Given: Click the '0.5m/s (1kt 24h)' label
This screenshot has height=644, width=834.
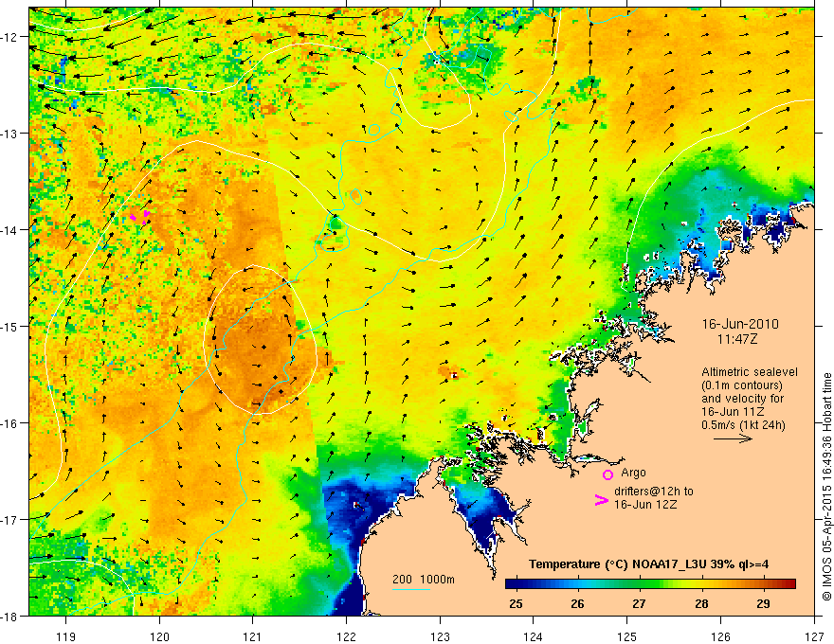Looking at the screenshot, I should pyautogui.click(x=743, y=425).
